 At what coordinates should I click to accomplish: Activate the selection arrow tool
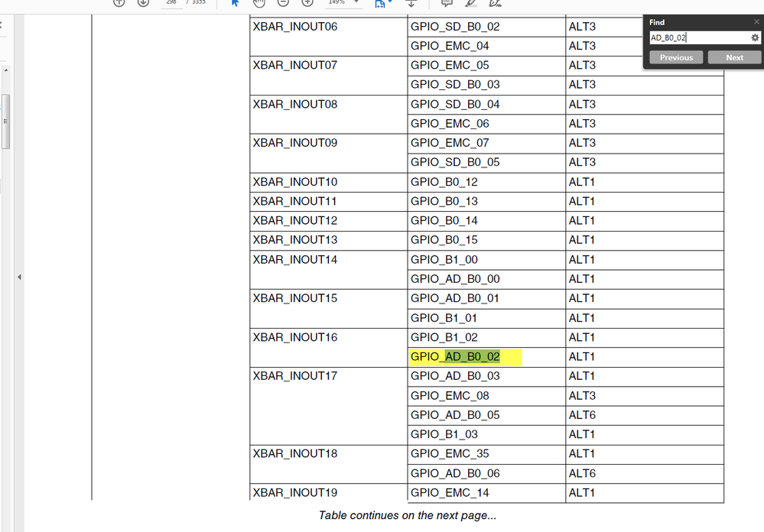point(236,2)
